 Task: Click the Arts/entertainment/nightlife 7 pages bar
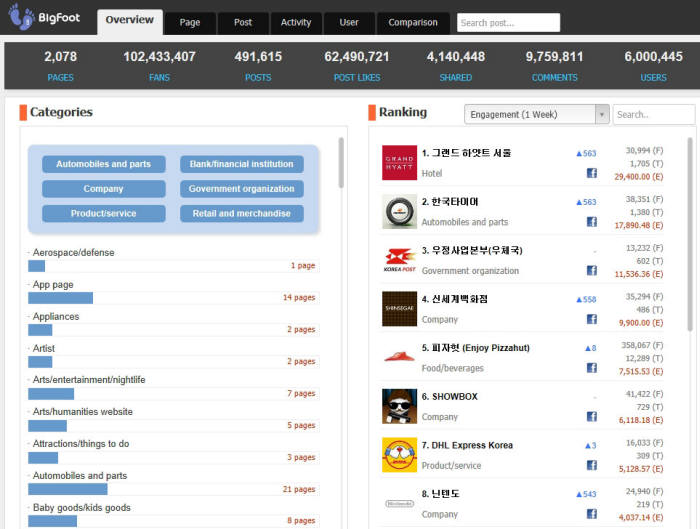pos(51,394)
